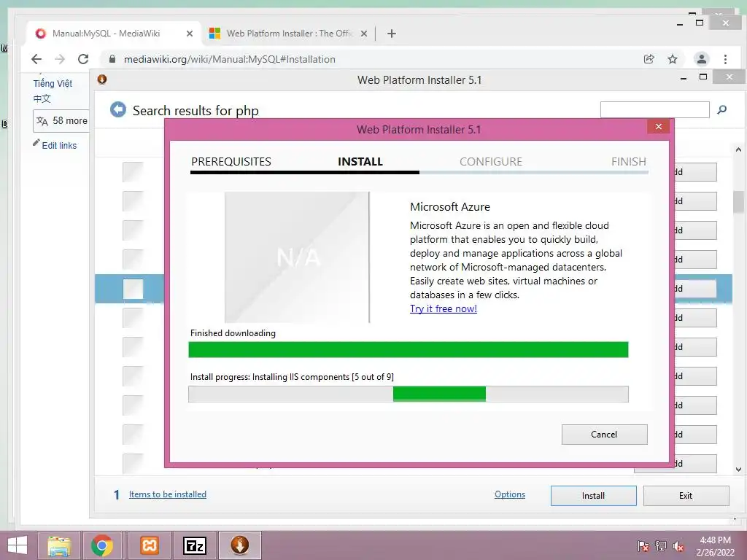Switch to the Web Platform Installer browser tab

[288, 34]
